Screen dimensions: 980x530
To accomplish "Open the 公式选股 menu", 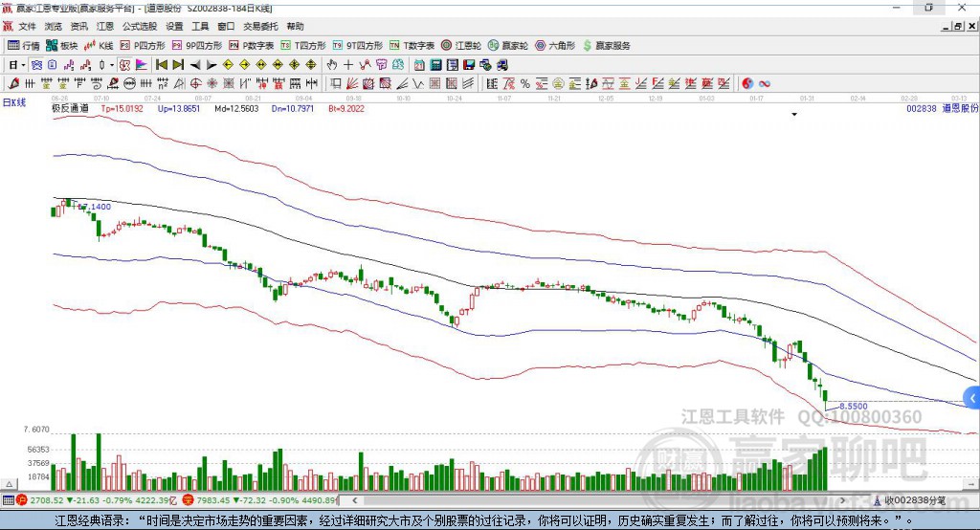I will click(x=140, y=26).
